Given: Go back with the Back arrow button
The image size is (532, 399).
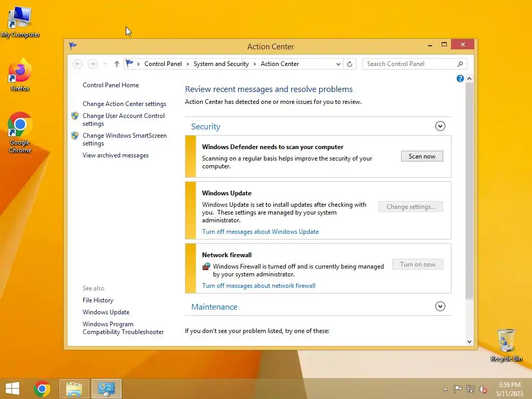Looking at the screenshot, I should coord(78,64).
